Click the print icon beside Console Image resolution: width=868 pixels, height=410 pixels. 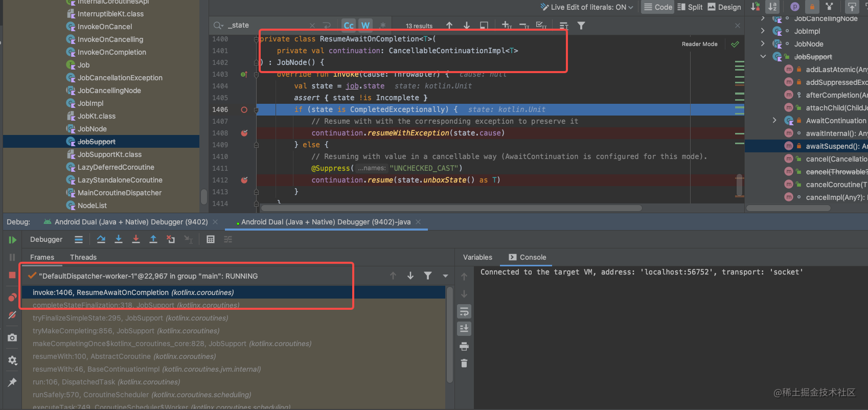(464, 347)
